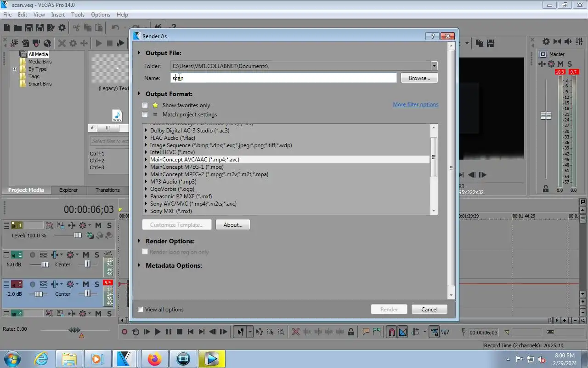Open the Options menu
Image resolution: width=588 pixels, height=368 pixels.
click(100, 15)
